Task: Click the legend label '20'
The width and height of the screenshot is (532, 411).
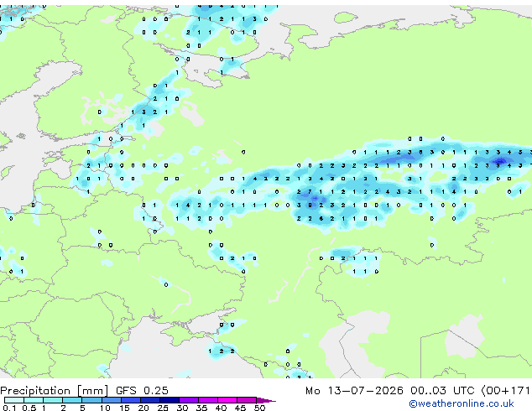Action: (143, 408)
